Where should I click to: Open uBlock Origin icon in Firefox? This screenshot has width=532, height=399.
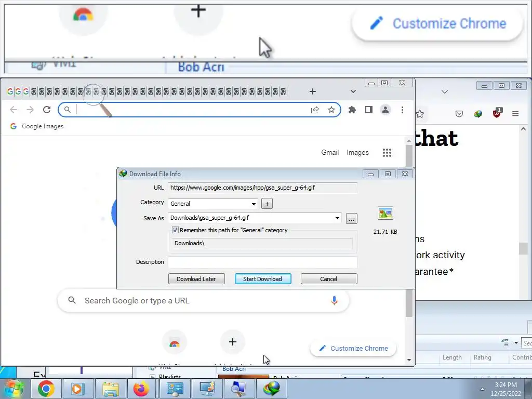pyautogui.click(x=497, y=113)
